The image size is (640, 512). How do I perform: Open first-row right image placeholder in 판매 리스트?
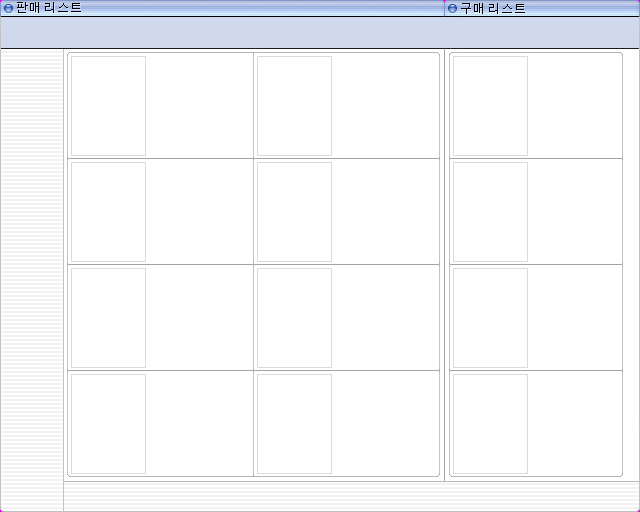(x=294, y=106)
